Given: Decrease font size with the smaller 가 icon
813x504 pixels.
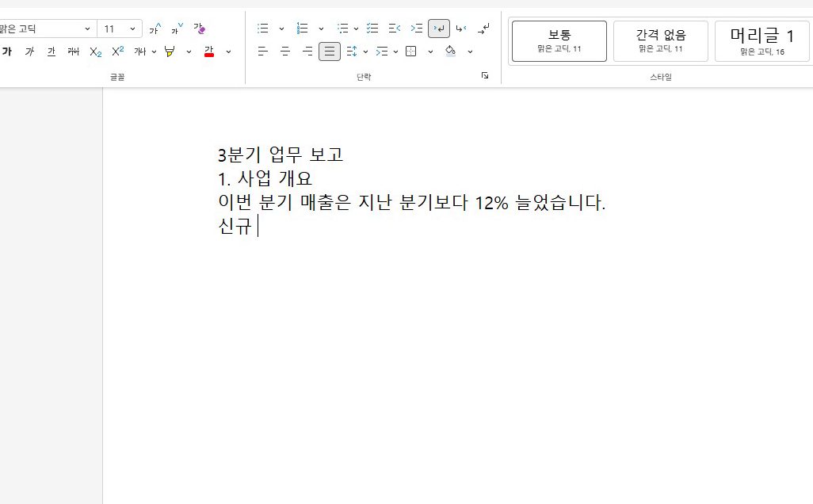Looking at the screenshot, I should [177, 29].
